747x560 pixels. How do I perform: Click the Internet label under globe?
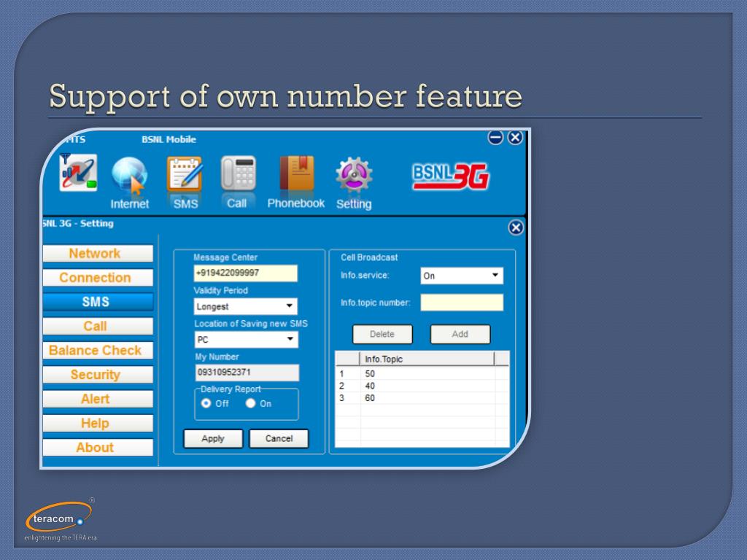[x=130, y=204]
